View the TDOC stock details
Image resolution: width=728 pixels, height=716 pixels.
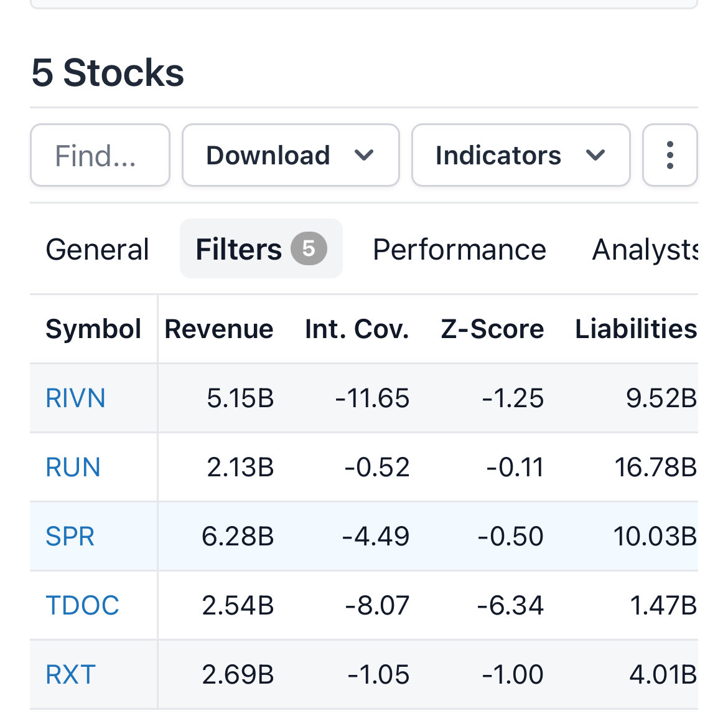pos(82,605)
